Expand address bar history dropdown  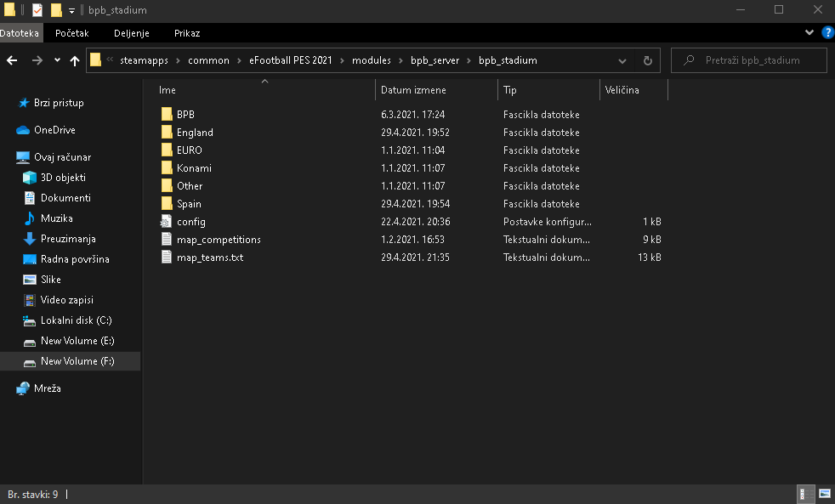622,60
